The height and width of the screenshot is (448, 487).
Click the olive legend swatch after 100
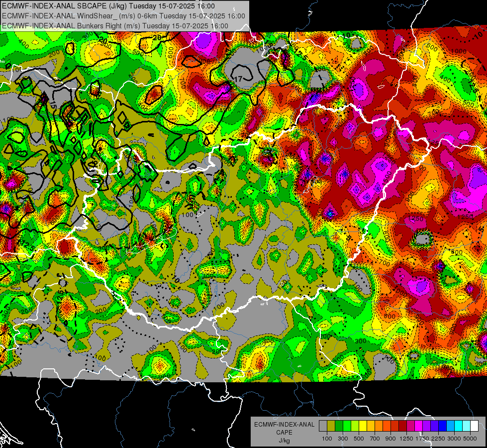tap(331, 426)
